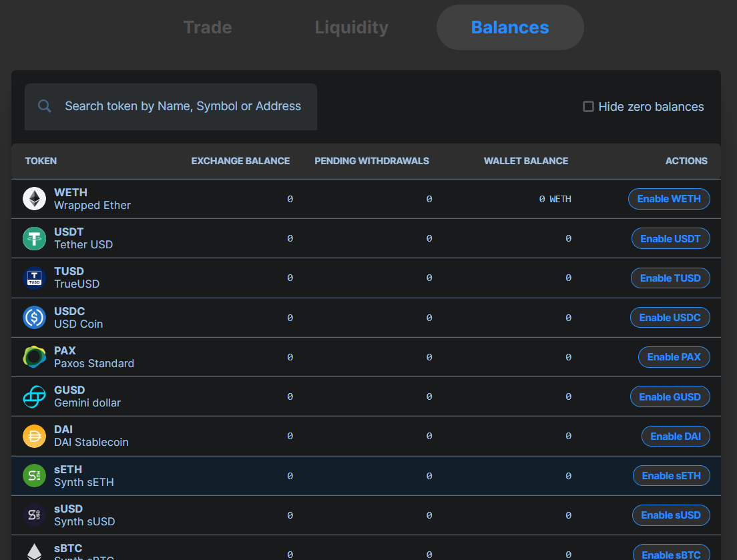Click the sETH Synth token icon
737x560 pixels.
point(34,476)
